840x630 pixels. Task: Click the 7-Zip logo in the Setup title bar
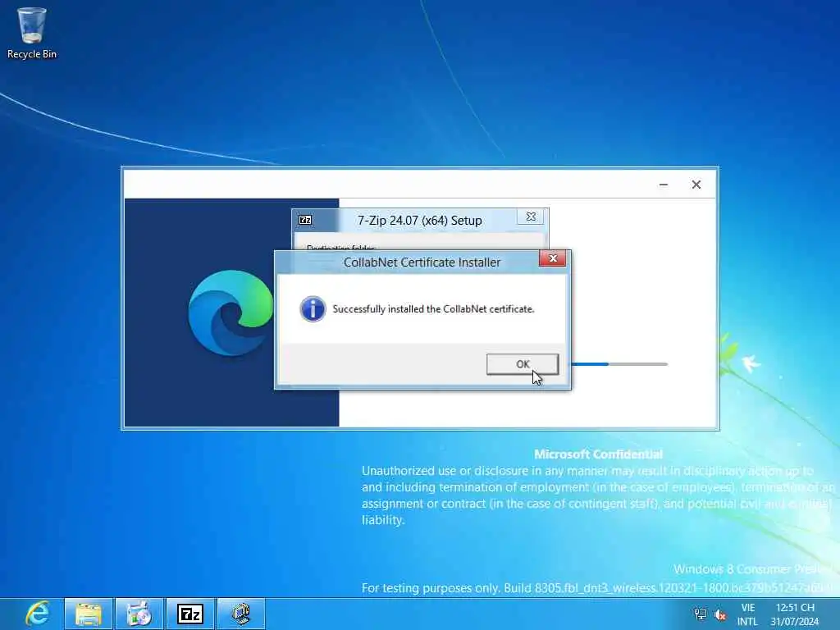pos(305,220)
